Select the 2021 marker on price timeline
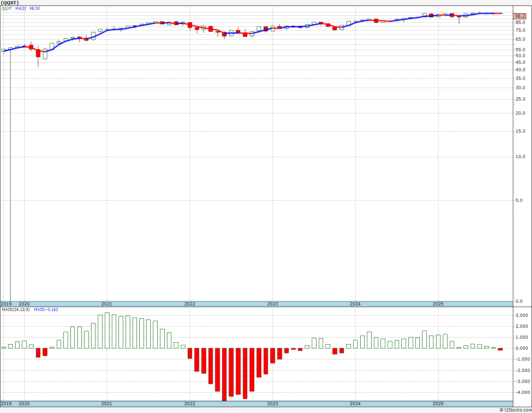This screenshot has height=413, width=532. point(107,304)
